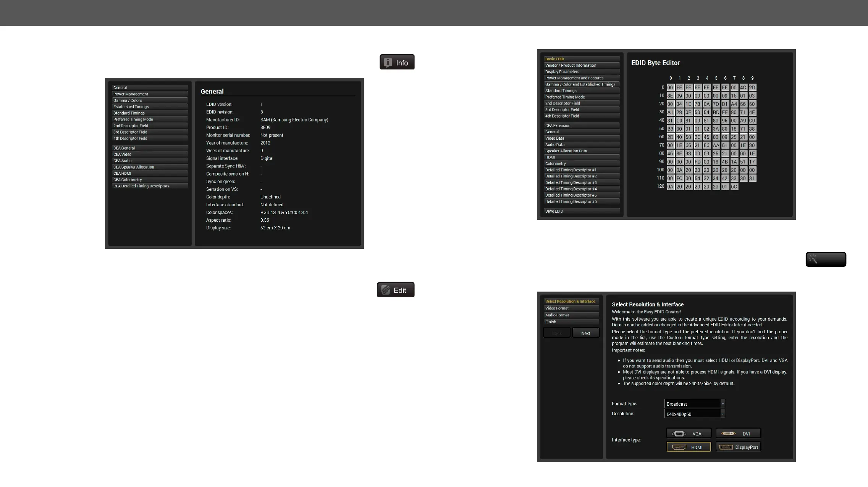868x487 pixels.
Task: Open Detailed Timing Descriptor #3 entry
Action: [x=582, y=182]
